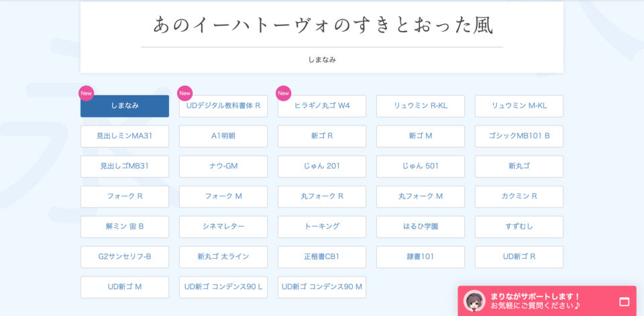Switch preview to A1明朝 font

[x=223, y=136]
